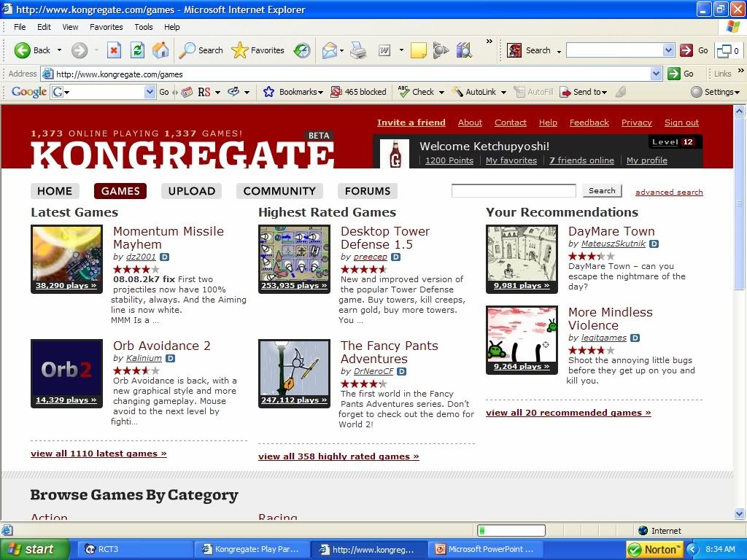
Task: Refresh the page with the Refresh icon
Action: click(x=137, y=50)
